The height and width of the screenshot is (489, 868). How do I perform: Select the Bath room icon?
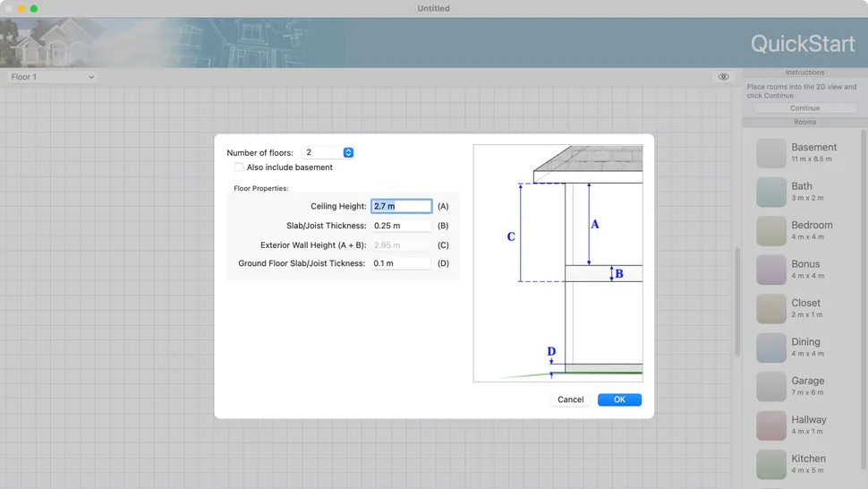coord(770,192)
